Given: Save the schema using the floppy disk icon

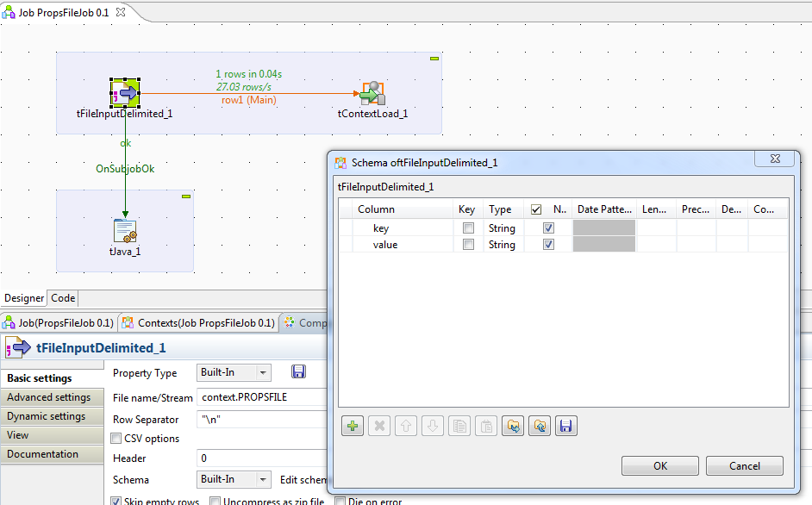Looking at the screenshot, I should [566, 425].
